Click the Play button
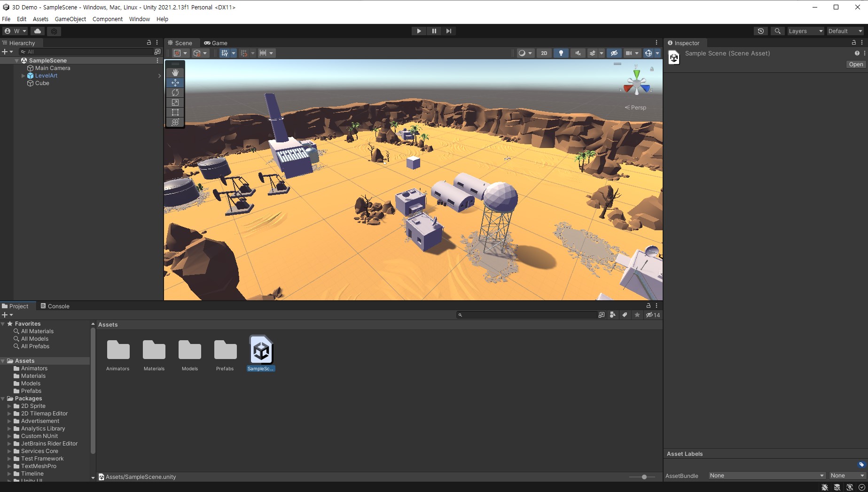 419,31
